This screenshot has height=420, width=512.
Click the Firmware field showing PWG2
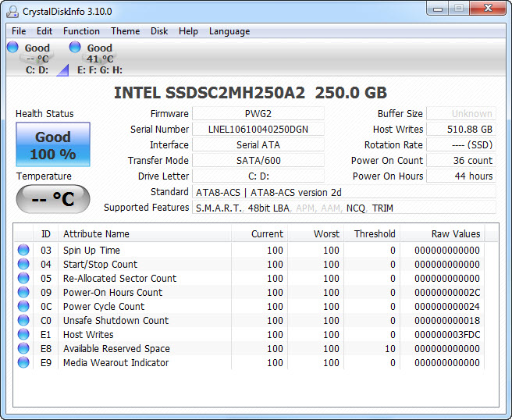click(258, 113)
